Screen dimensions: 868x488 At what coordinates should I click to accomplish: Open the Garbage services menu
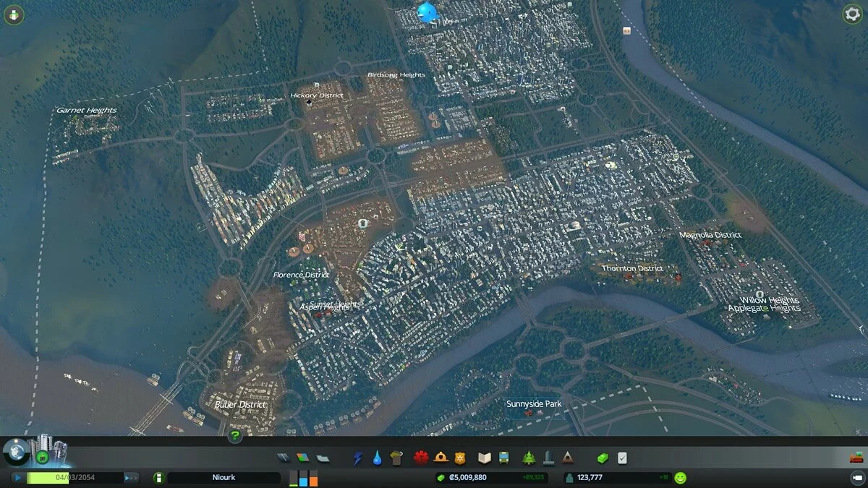[396, 457]
